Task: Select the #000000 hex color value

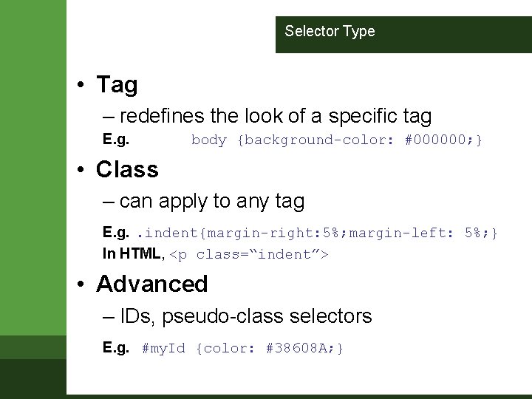Action: [x=437, y=140]
